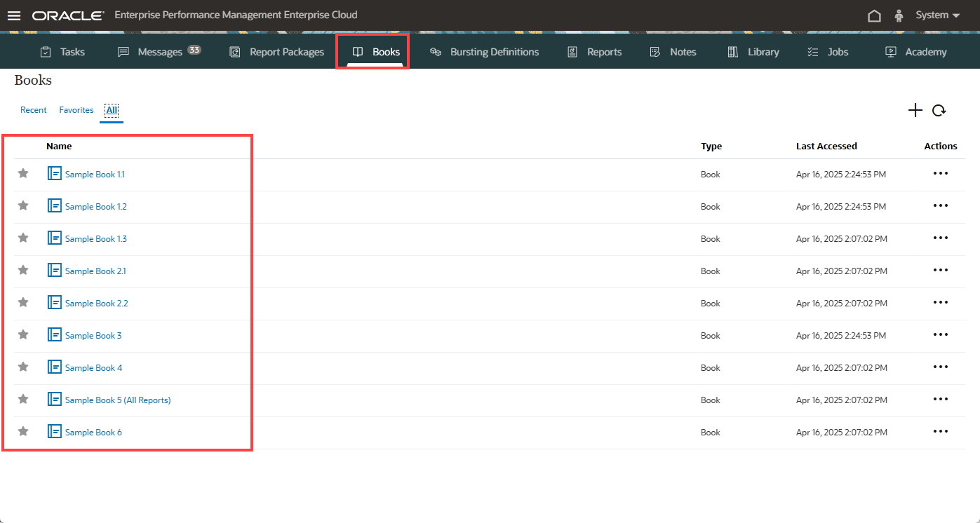The height and width of the screenshot is (523, 980).
Task: Switch to Report Packages tab
Action: [277, 52]
